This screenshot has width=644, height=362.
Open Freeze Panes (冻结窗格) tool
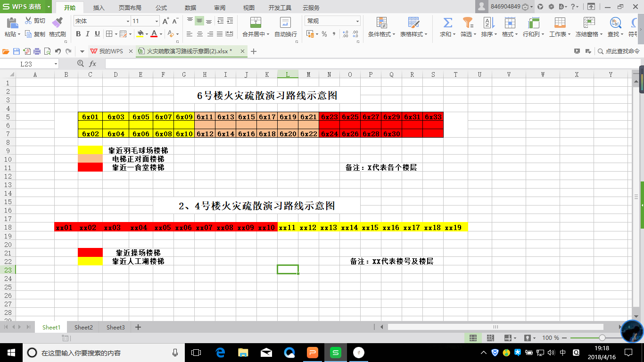[x=589, y=23]
